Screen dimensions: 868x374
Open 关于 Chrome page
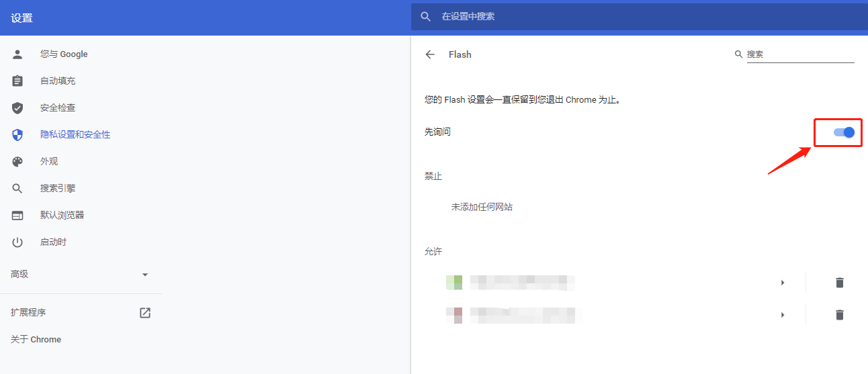coord(36,340)
